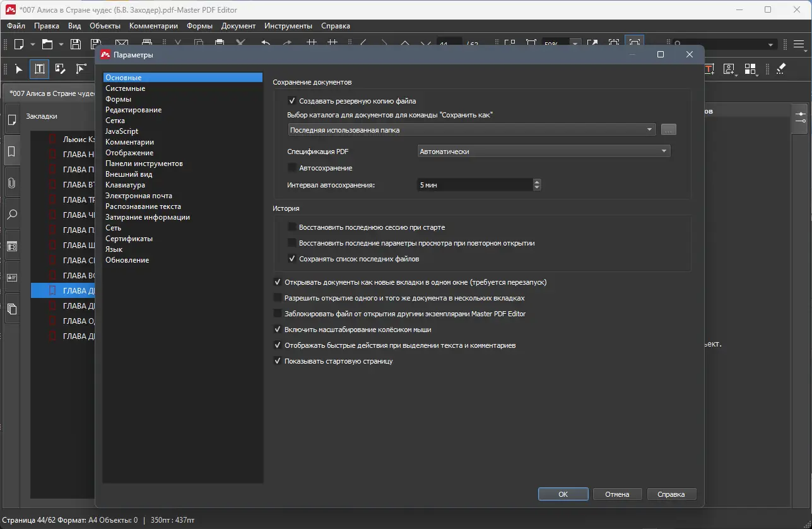Select the Add Text tool icon

pyautogui.click(x=709, y=69)
